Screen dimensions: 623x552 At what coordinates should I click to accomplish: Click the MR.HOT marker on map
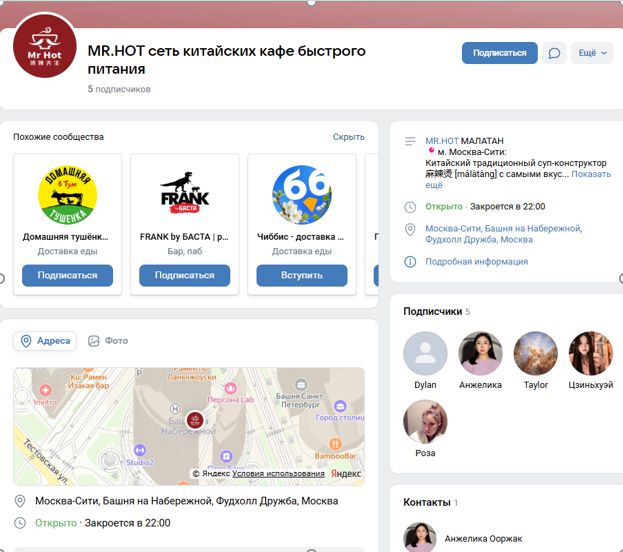pyautogui.click(x=195, y=420)
